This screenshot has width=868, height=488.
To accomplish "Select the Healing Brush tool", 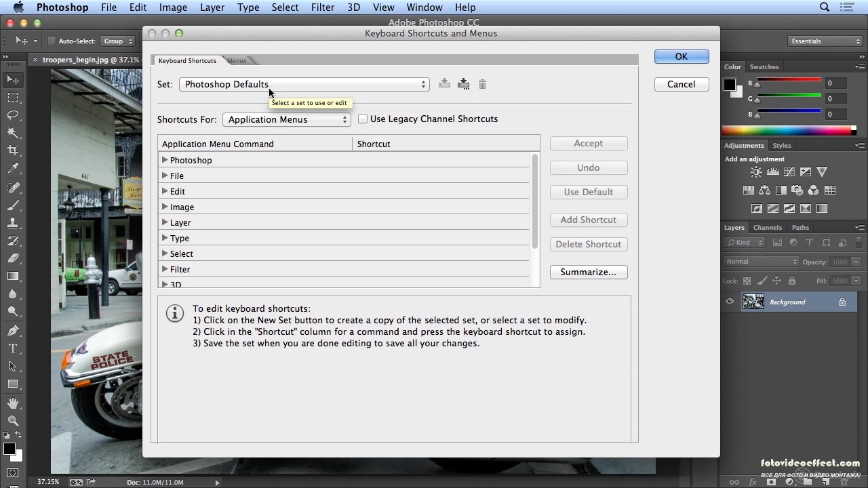I will 13,188.
